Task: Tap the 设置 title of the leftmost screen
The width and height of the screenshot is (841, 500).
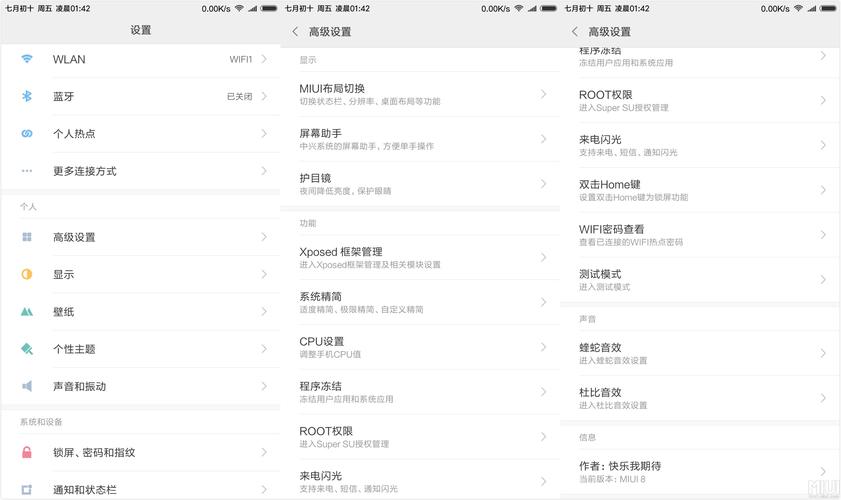Action: click(141, 30)
